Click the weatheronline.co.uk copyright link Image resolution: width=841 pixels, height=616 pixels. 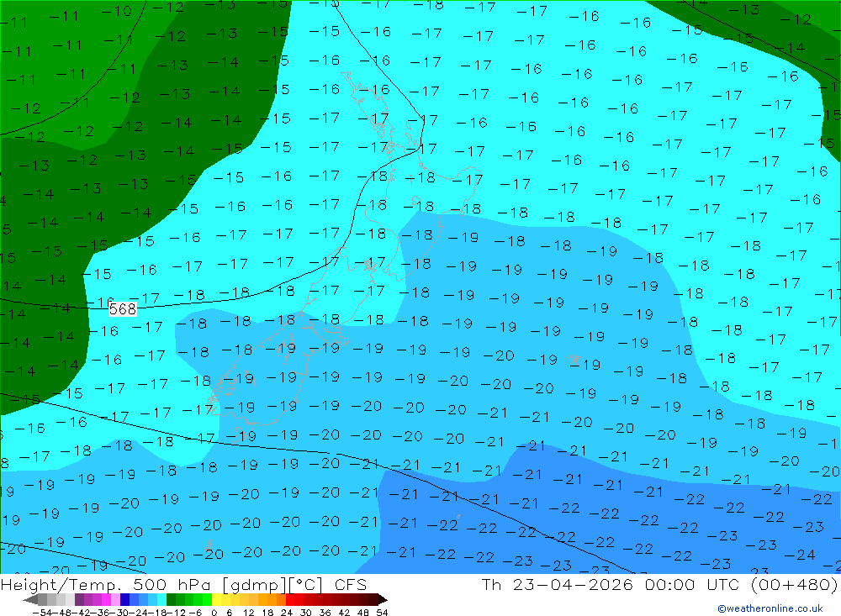(x=770, y=608)
